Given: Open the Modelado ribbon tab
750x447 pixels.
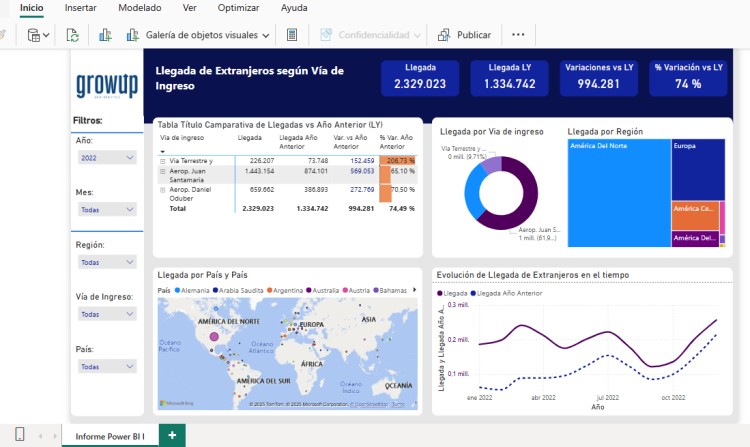Looking at the screenshot, I should 140,8.
